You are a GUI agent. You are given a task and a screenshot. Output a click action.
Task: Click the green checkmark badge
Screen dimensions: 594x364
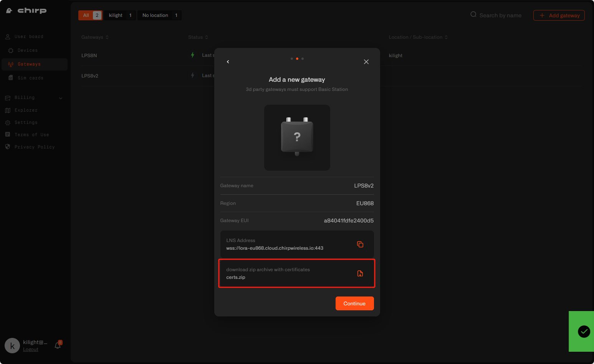pyautogui.click(x=584, y=331)
